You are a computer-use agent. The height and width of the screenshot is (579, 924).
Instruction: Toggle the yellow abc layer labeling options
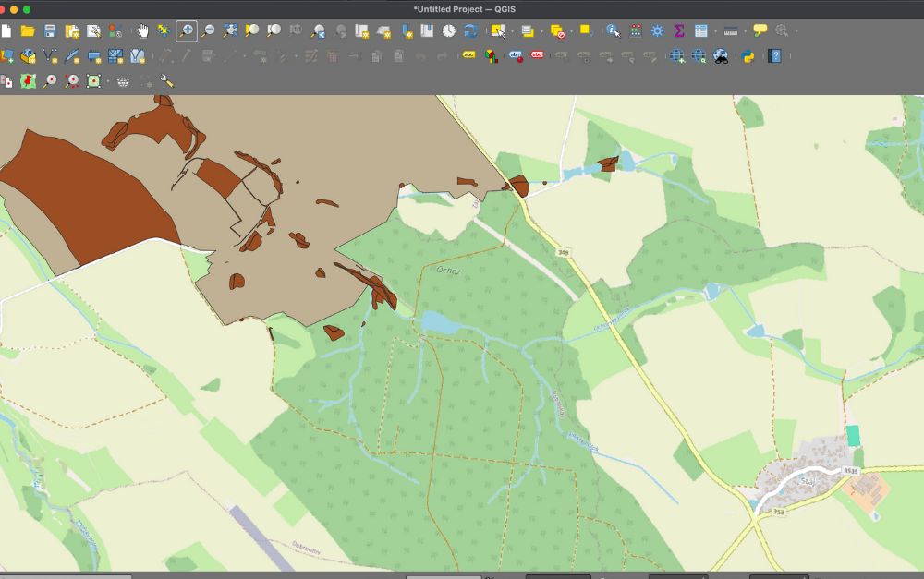coord(469,56)
